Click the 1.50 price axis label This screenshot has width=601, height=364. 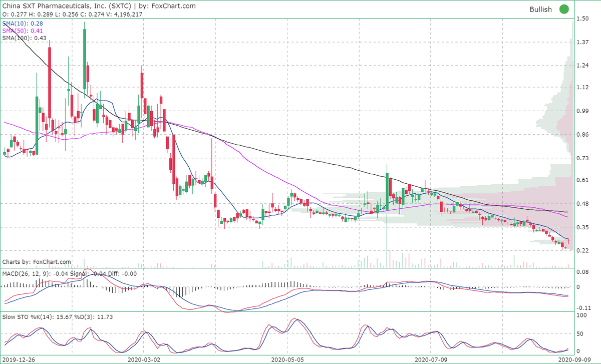(582, 19)
